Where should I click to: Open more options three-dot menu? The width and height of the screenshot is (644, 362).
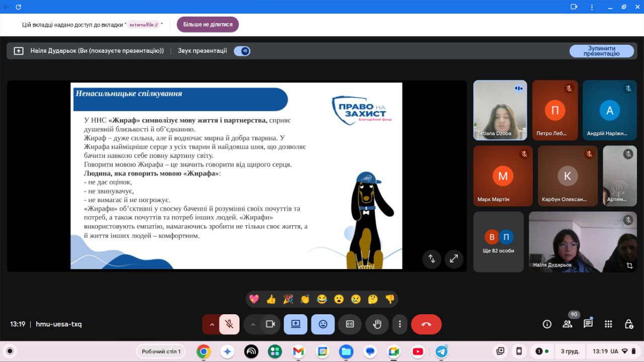400,324
